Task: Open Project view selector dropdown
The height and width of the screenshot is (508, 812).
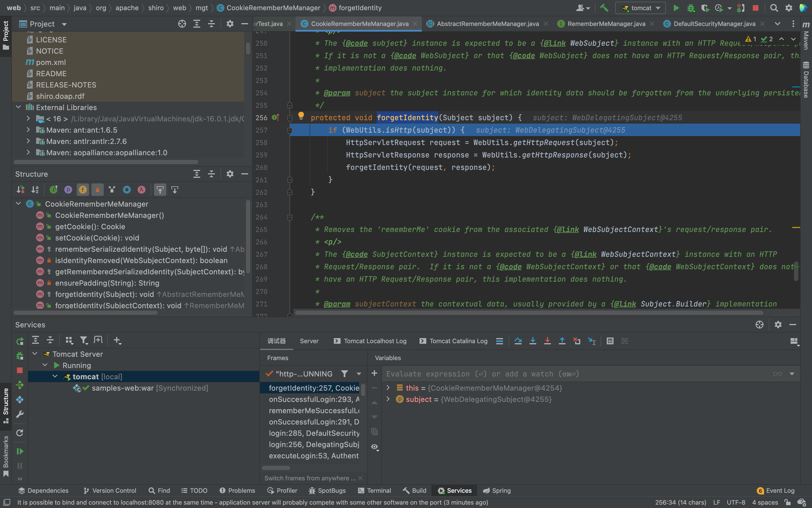Action: coord(64,24)
